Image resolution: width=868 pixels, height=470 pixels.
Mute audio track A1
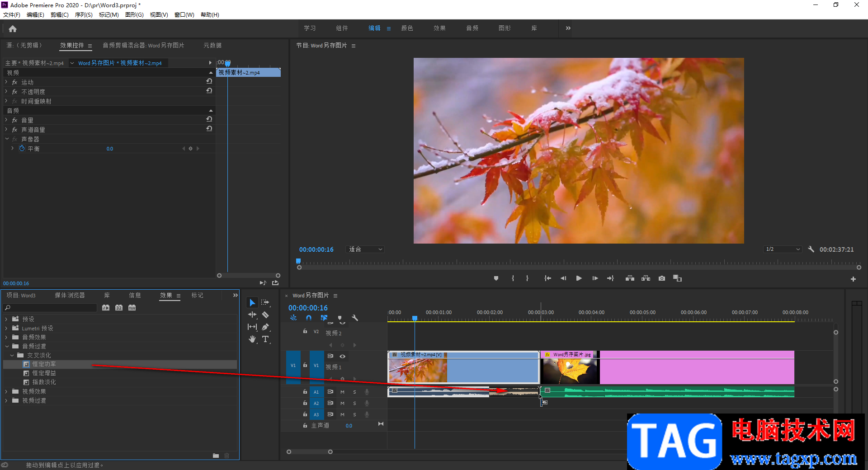pos(342,392)
